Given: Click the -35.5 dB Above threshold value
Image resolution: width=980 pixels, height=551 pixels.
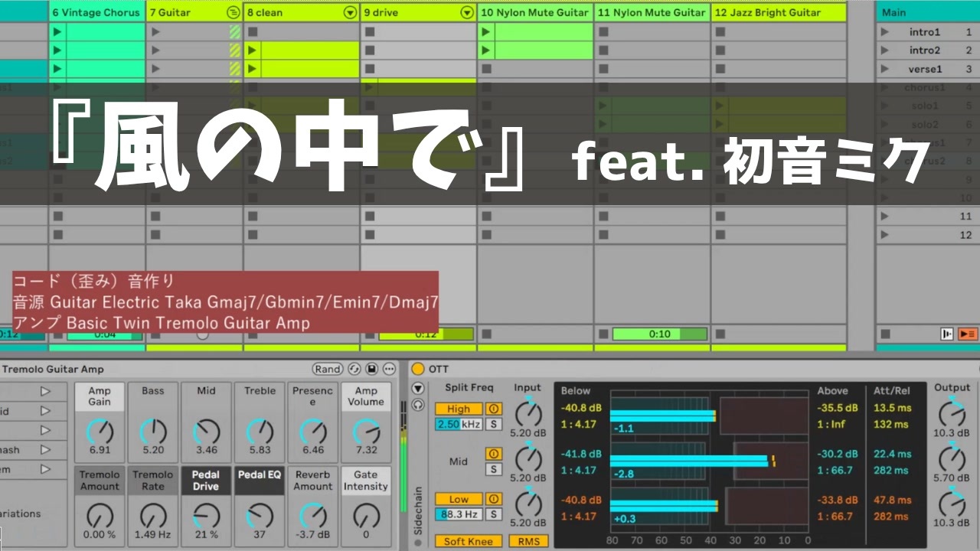Looking at the screenshot, I should [x=837, y=409].
